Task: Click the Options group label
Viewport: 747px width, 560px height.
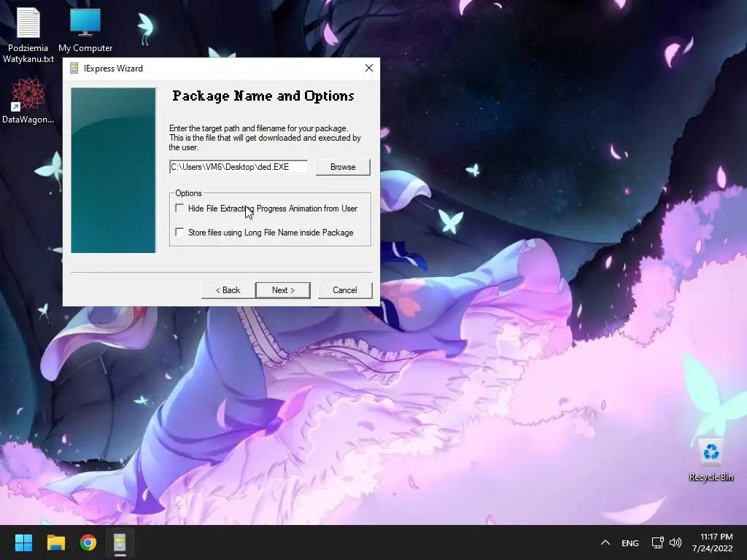Action: [188, 192]
